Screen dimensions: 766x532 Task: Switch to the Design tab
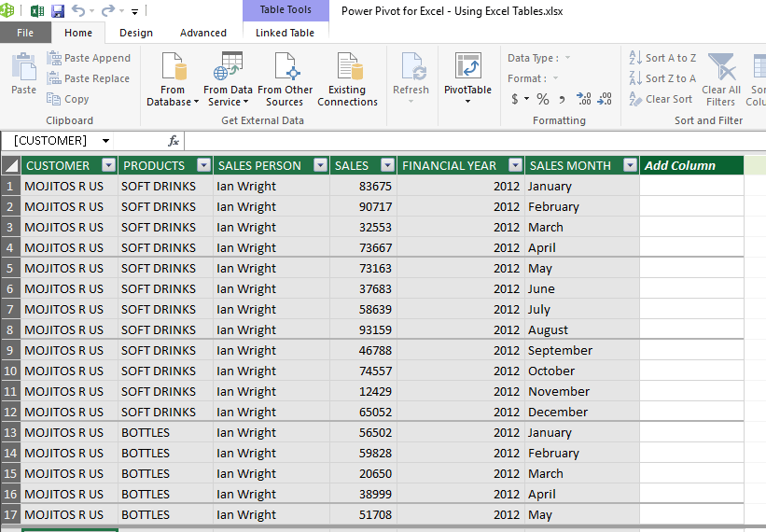136,33
